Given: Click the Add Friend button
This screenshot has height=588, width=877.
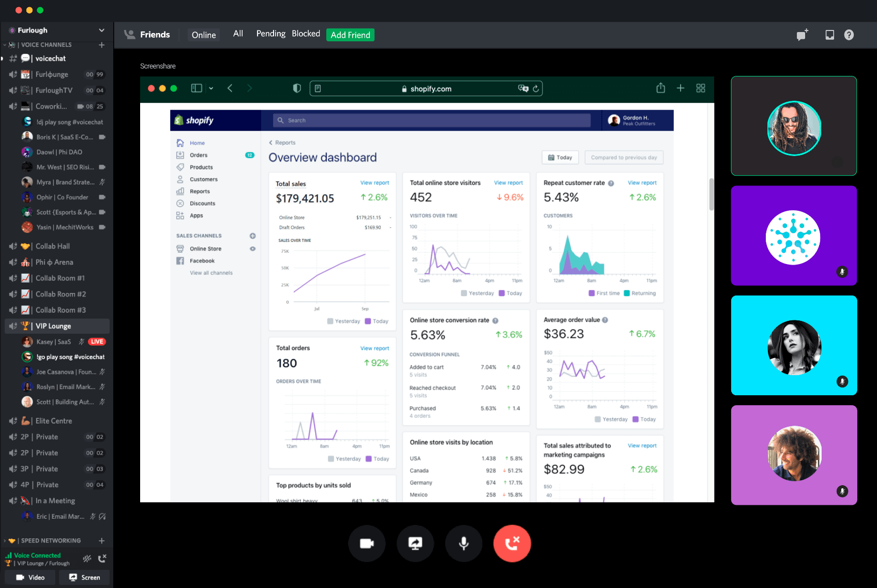Looking at the screenshot, I should (350, 35).
